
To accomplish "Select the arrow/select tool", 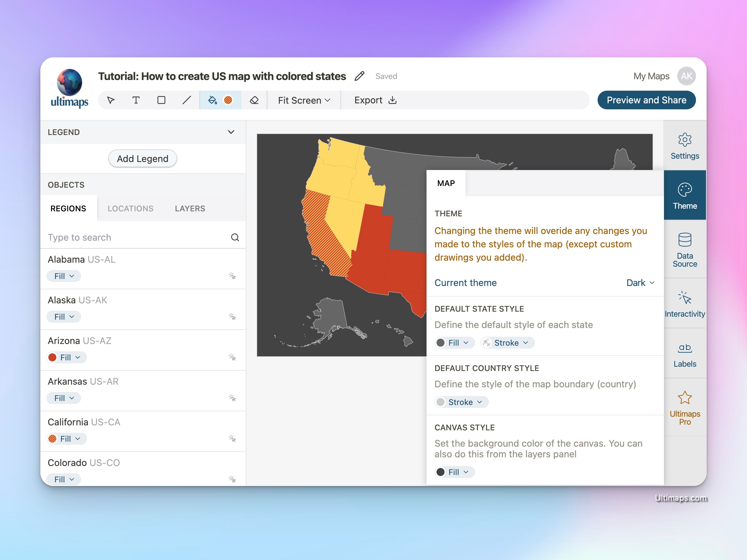I will 111,100.
